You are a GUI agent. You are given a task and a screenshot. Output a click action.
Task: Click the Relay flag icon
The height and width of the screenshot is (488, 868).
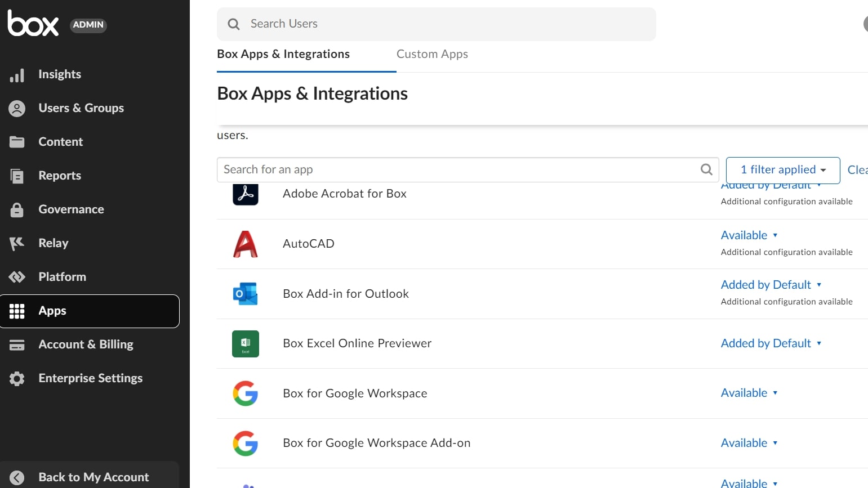[x=17, y=243]
